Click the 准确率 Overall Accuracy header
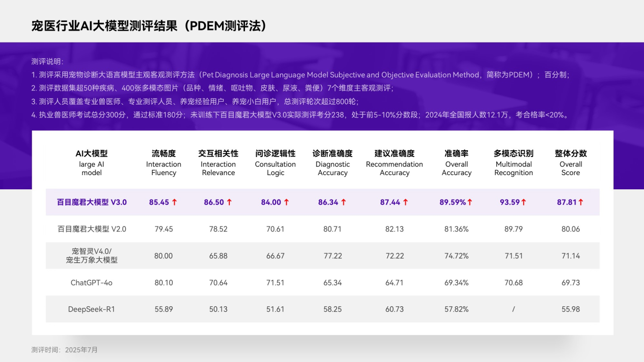Screen dimensions: 644x362 coord(457,163)
